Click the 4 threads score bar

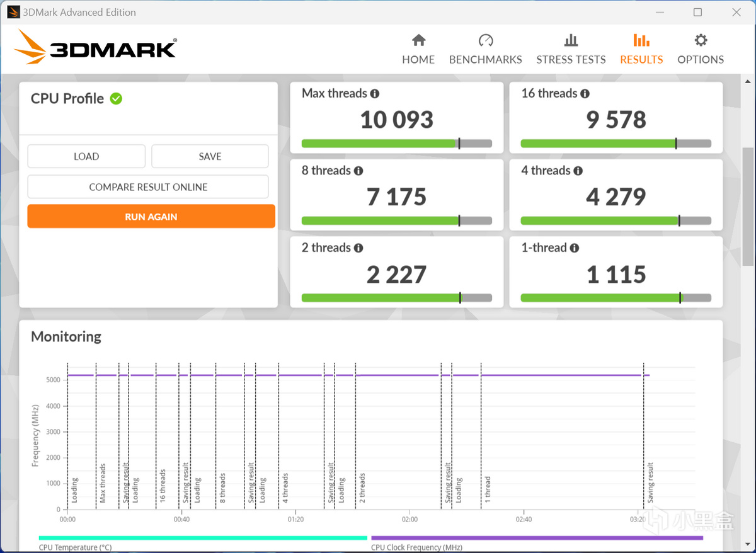click(616, 220)
